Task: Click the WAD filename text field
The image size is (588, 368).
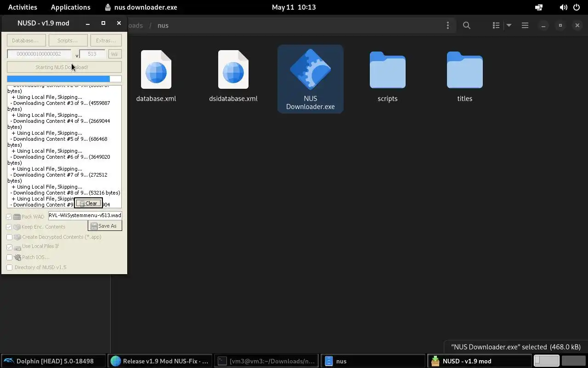Action: tap(85, 215)
